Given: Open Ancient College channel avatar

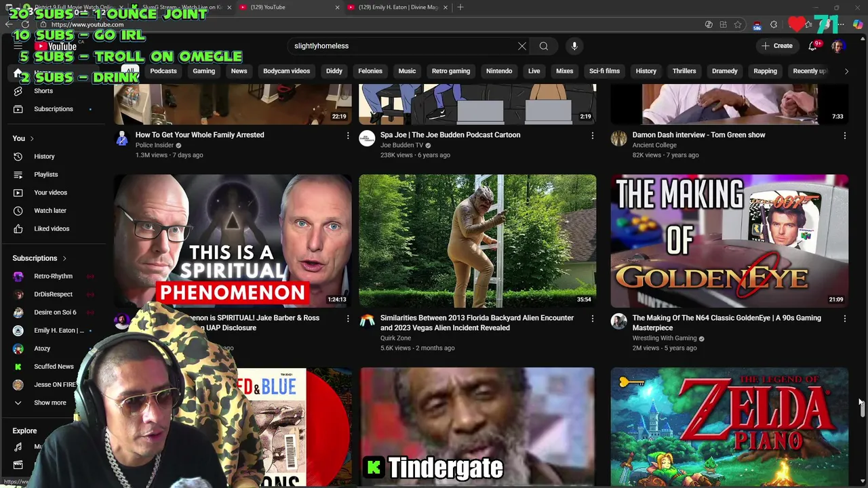Looking at the screenshot, I should tap(618, 139).
